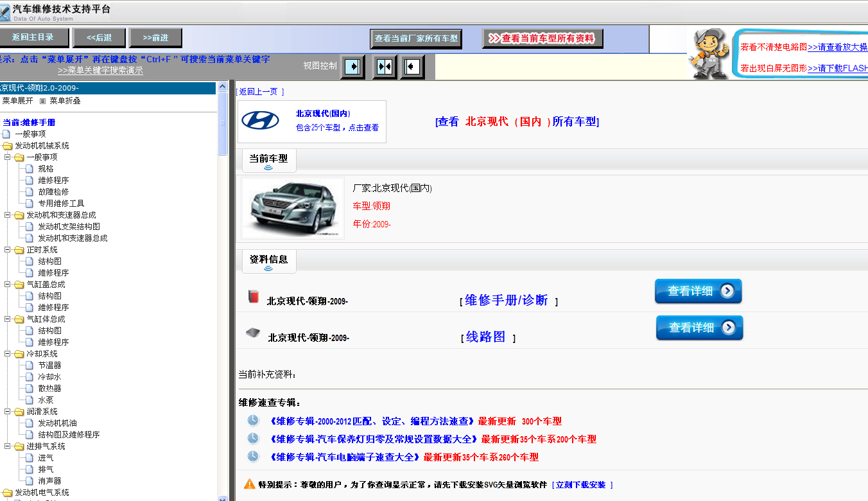
Task: Collapse the 一般事项 subfolder under 发动机机械系统
Action: (8, 157)
